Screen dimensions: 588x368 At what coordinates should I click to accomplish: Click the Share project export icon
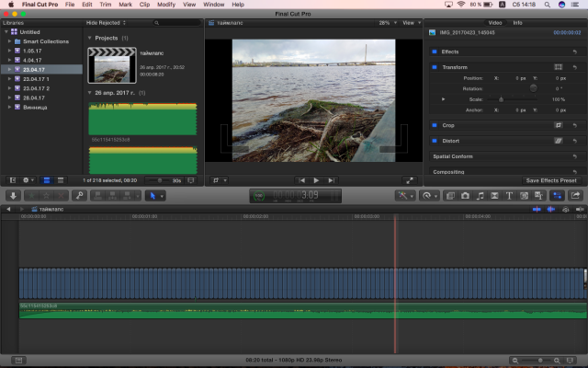[x=575, y=196]
